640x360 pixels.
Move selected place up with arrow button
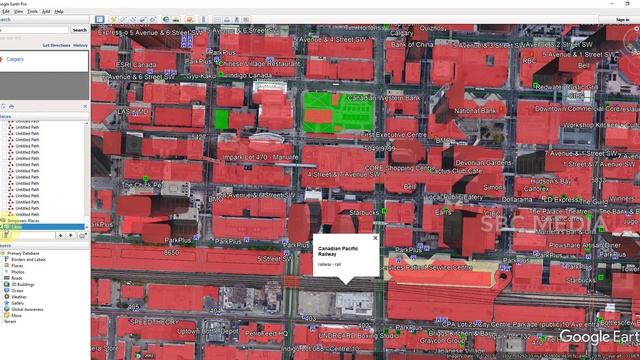60,236
